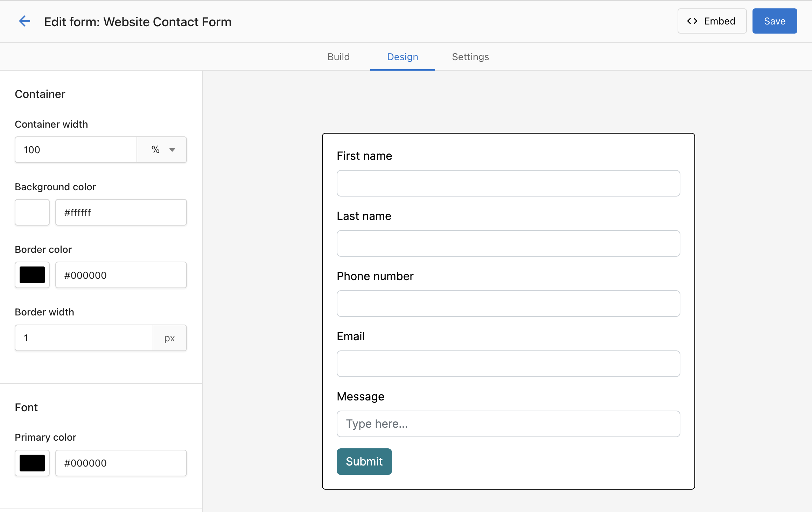Open the container width unit dropdown
This screenshot has height=512, width=812.
tap(162, 150)
